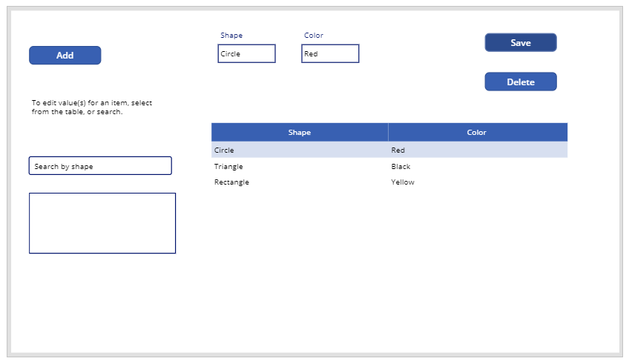Focus the Color input containing Red
This screenshot has width=629, height=364.
click(x=330, y=53)
